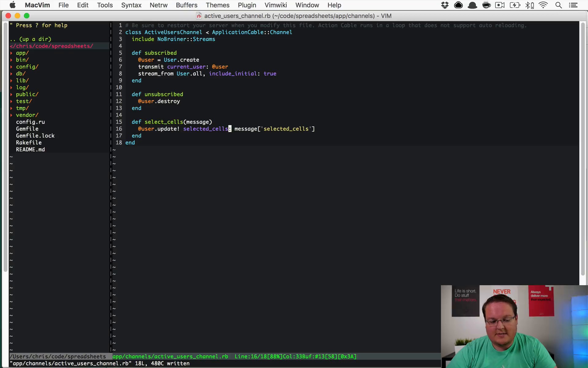Click status bar path app/channels/active_users_channel.rb
The width and height of the screenshot is (588, 368).
pyautogui.click(x=170, y=357)
